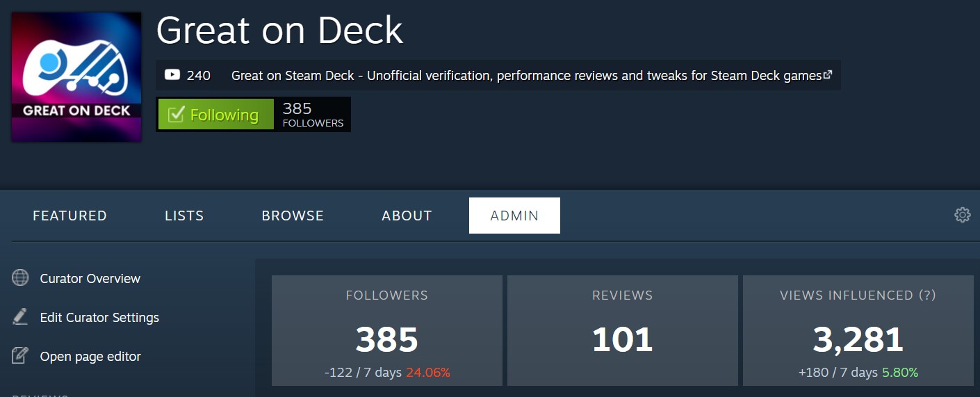
Task: Click the globe icon for Curator Overview
Action: [x=20, y=278]
